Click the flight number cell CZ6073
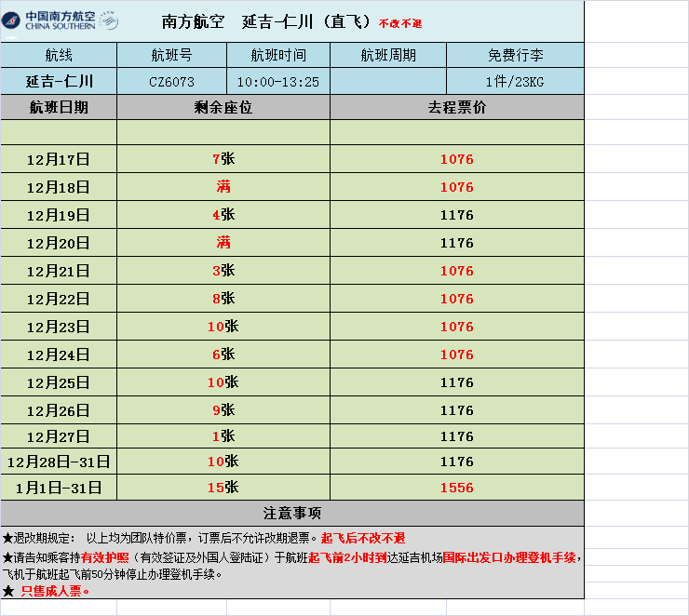Viewport: 689px width, 616px height. pos(172,81)
